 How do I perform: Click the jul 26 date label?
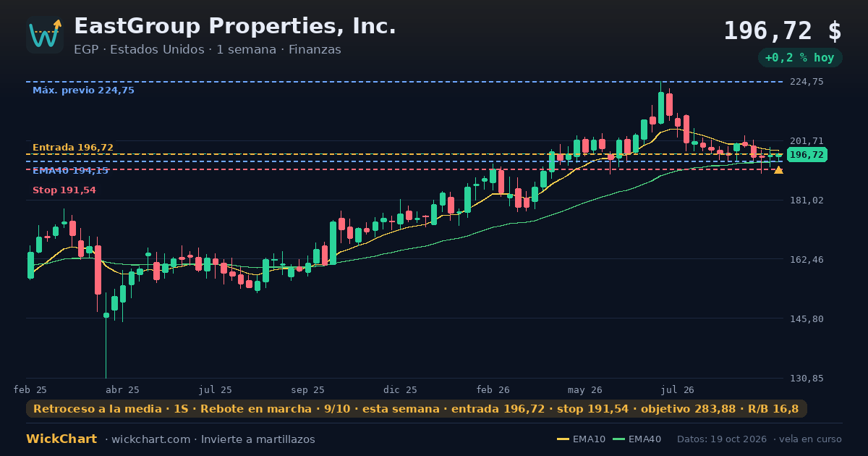[678, 389]
